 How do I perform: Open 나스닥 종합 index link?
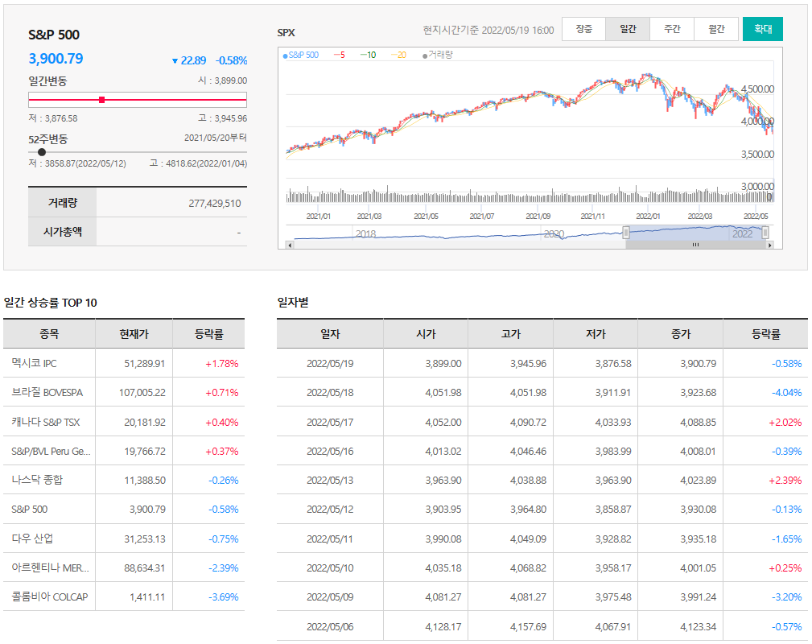point(37,480)
